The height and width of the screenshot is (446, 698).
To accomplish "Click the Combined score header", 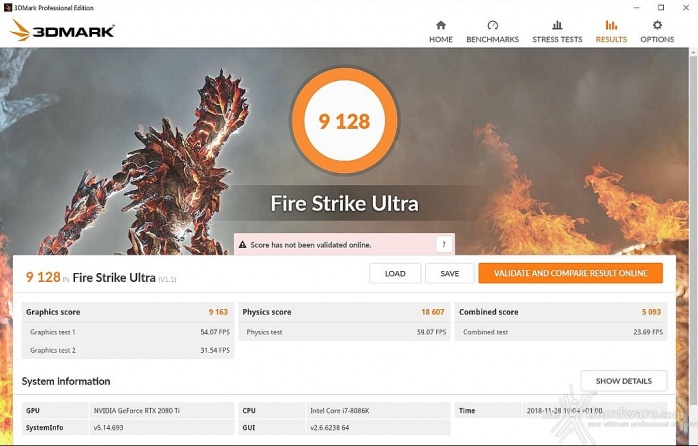I will pos(488,312).
